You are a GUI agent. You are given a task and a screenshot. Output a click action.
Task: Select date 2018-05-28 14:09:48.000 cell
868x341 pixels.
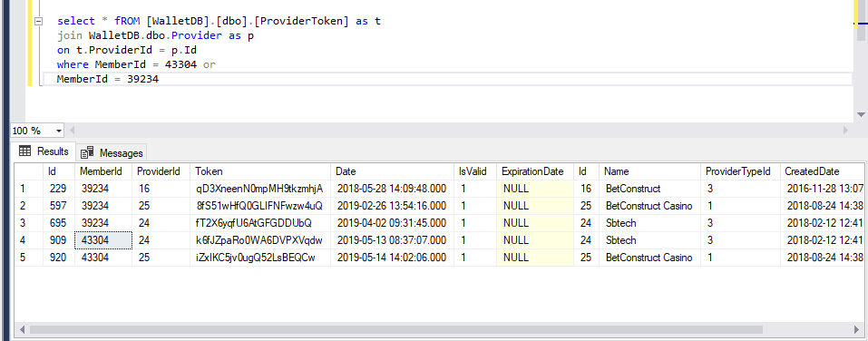[392, 189]
